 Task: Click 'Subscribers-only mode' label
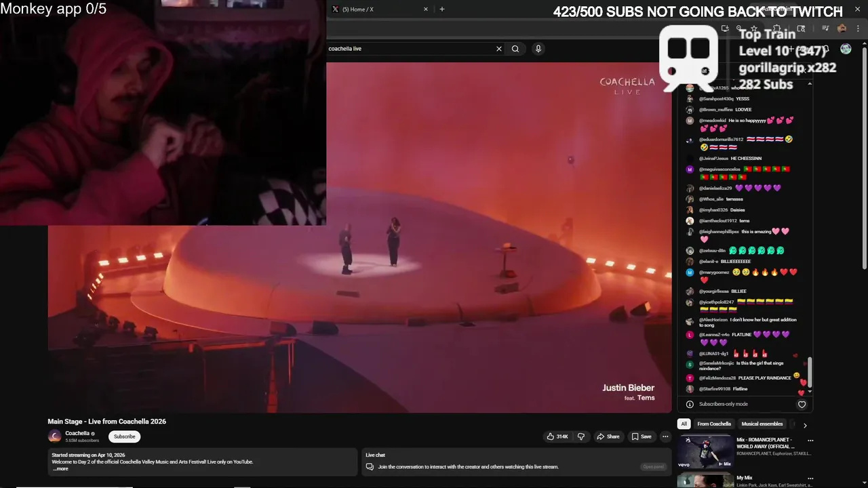(x=723, y=404)
